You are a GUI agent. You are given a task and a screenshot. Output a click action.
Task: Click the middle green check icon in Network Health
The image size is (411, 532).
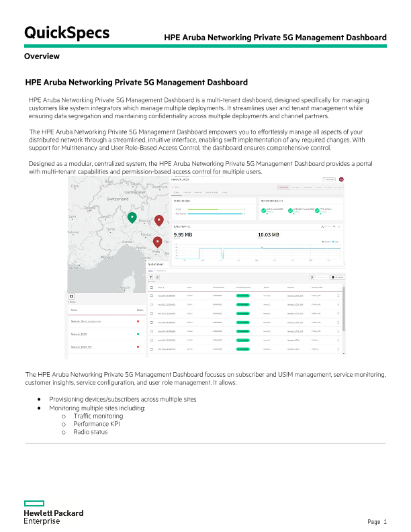[x=290, y=211]
